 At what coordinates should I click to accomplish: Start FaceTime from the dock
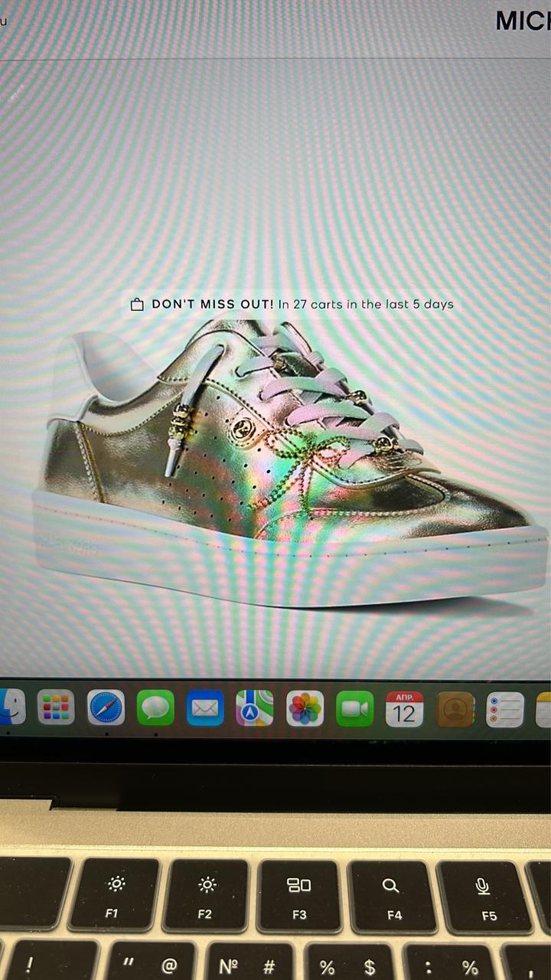click(355, 709)
